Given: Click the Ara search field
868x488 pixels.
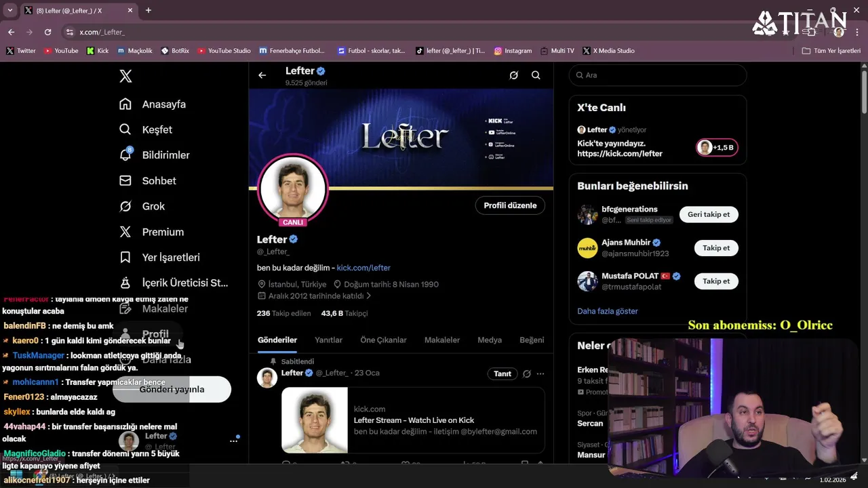Looking at the screenshot, I should point(658,75).
